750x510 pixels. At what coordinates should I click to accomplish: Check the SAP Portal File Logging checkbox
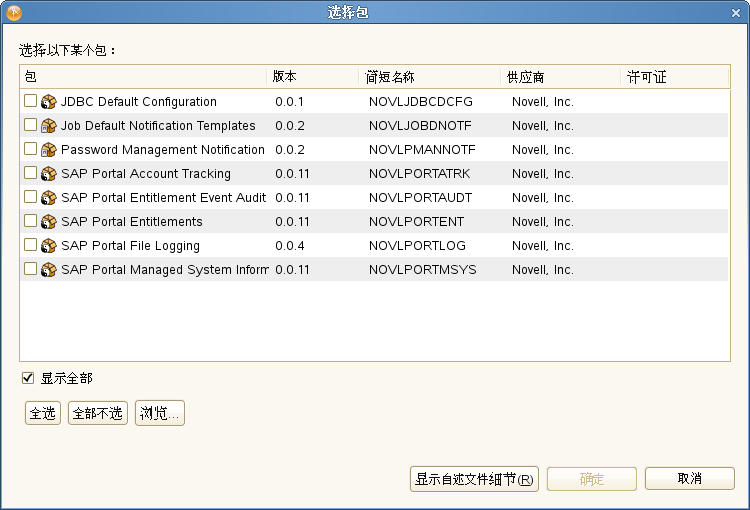coord(30,244)
